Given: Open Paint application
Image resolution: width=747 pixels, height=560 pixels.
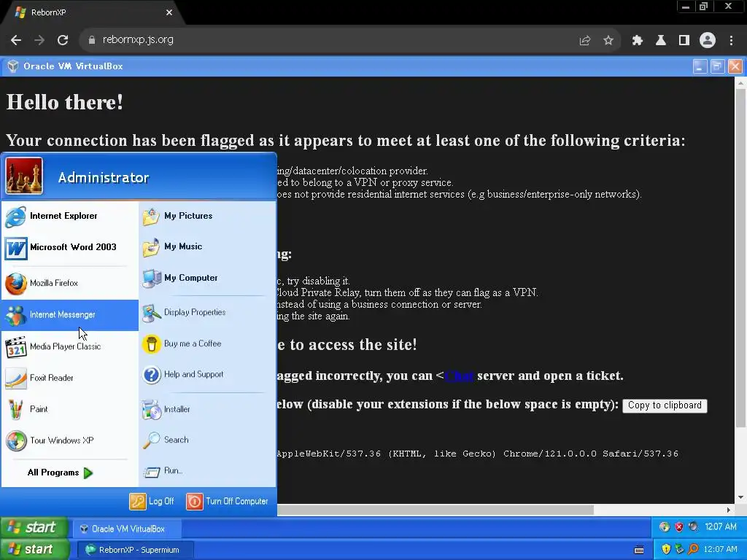Looking at the screenshot, I should tap(69, 410).
